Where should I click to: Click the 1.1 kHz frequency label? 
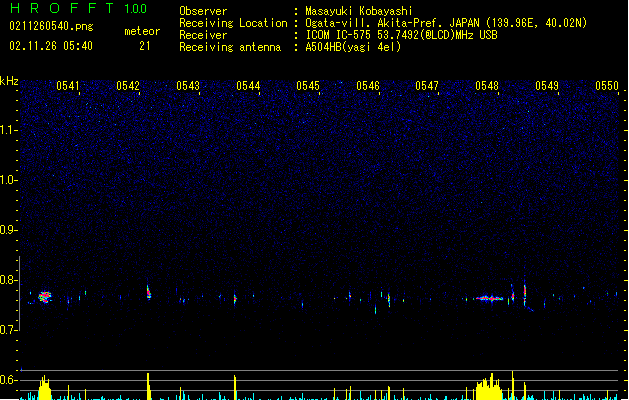[8, 130]
